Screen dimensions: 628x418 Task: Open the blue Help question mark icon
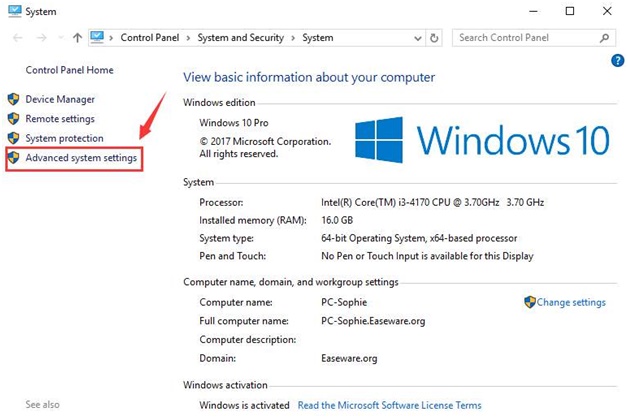(x=617, y=61)
